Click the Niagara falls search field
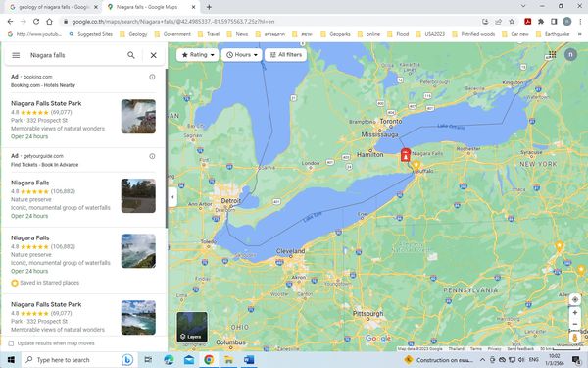588x368 pixels. tap(74, 55)
